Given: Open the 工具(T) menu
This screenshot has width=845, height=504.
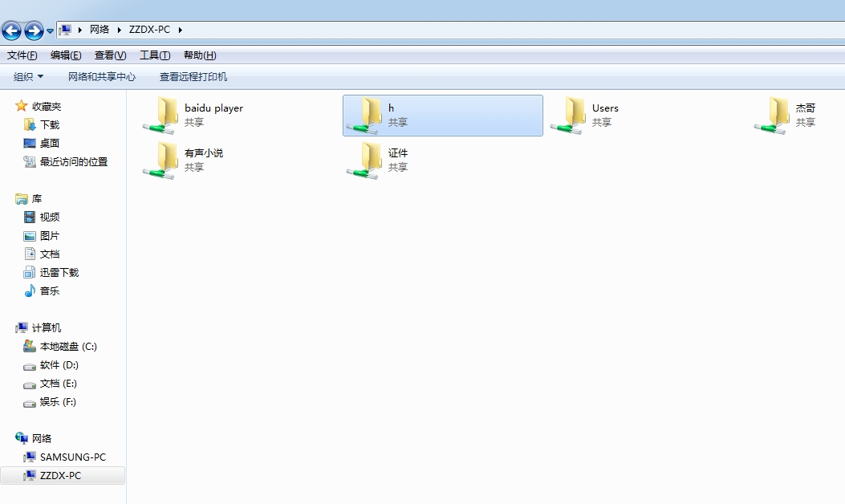Looking at the screenshot, I should 155,55.
